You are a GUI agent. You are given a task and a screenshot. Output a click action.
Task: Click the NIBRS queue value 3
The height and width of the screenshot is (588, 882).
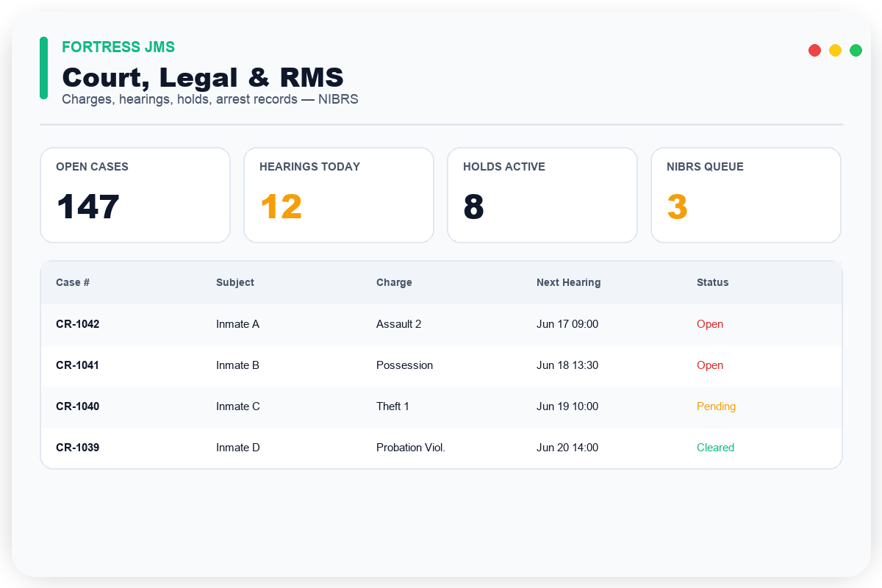tap(678, 207)
